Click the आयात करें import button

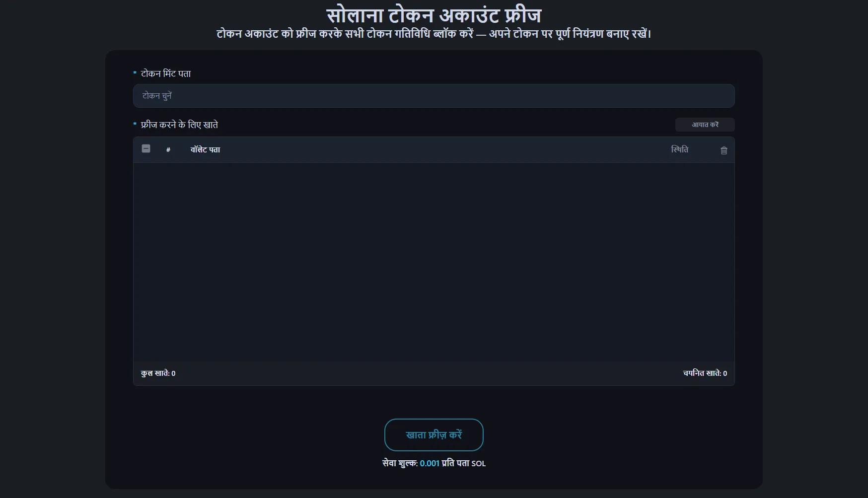(x=705, y=125)
